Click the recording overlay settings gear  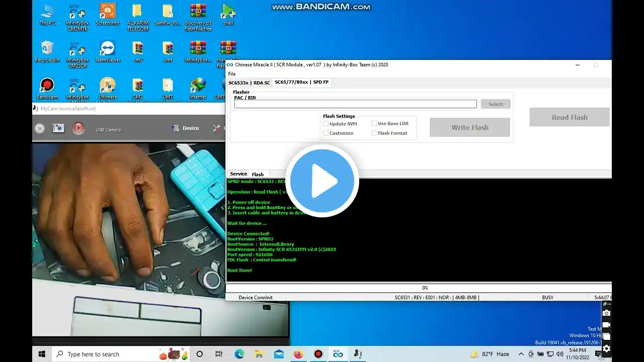(x=607, y=348)
